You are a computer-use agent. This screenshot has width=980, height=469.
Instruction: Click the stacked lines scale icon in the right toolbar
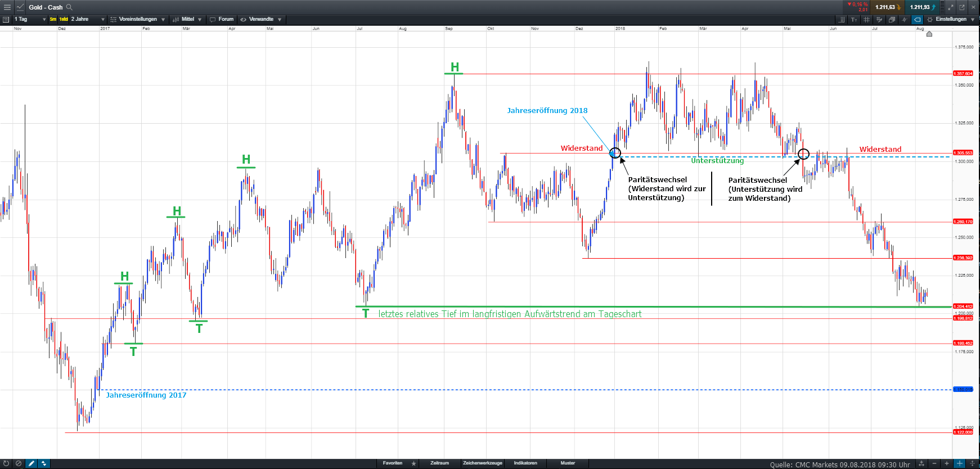[842, 19]
